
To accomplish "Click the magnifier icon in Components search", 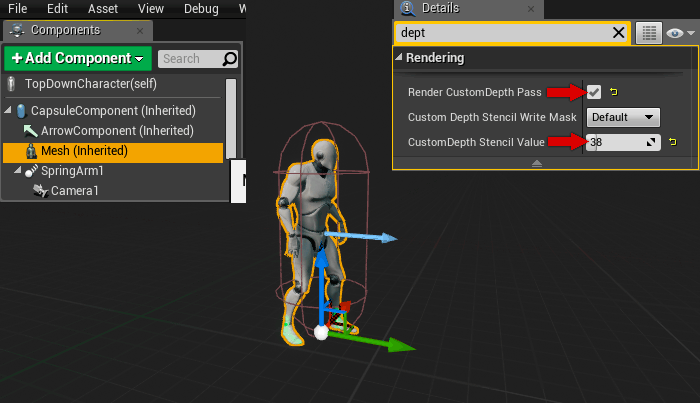I will [229, 59].
